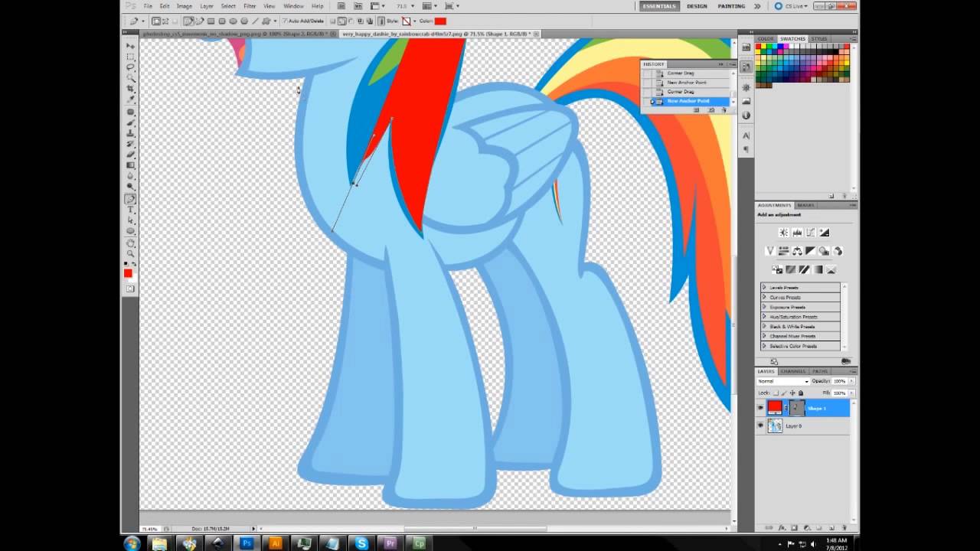Toggle Quick Mask mode
Screen dimensions: 980x551
pos(130,289)
